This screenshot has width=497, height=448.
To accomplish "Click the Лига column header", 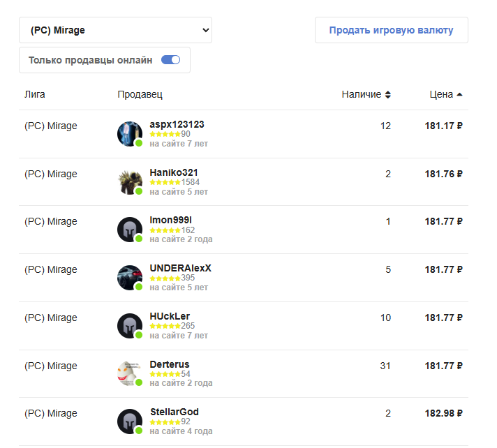I will pyautogui.click(x=34, y=94).
